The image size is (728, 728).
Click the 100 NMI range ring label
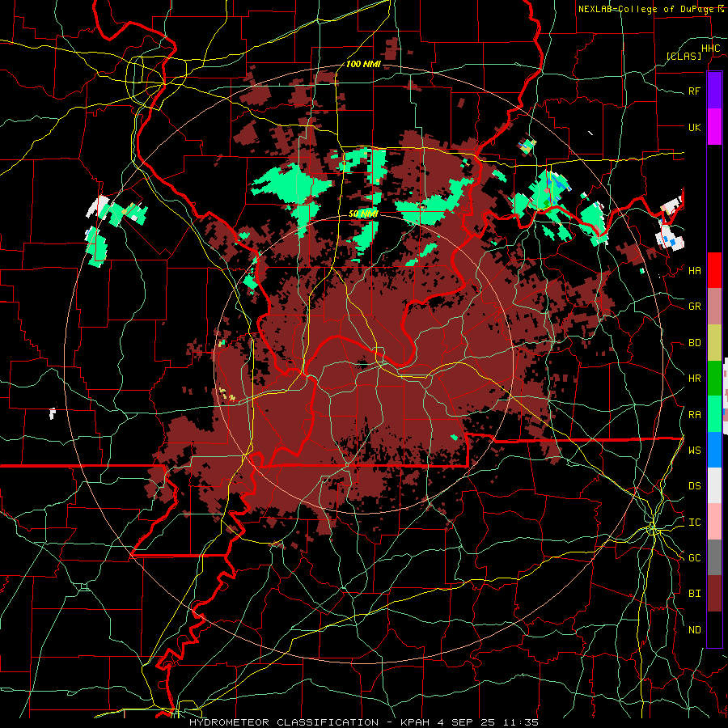point(363,64)
